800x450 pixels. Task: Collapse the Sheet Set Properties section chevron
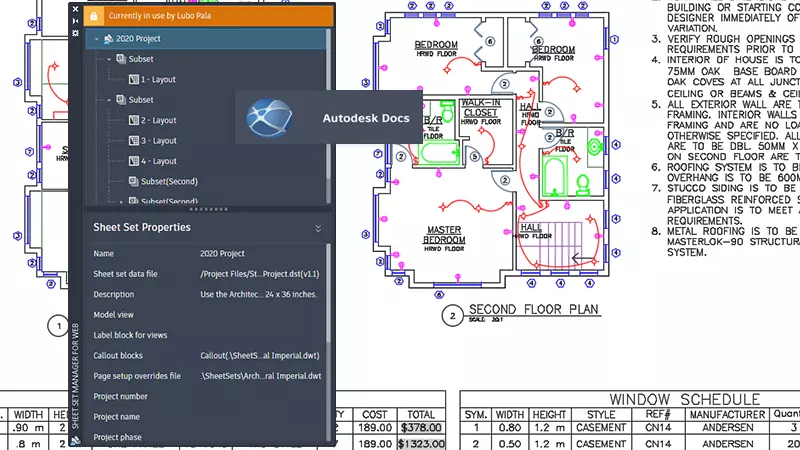318,228
